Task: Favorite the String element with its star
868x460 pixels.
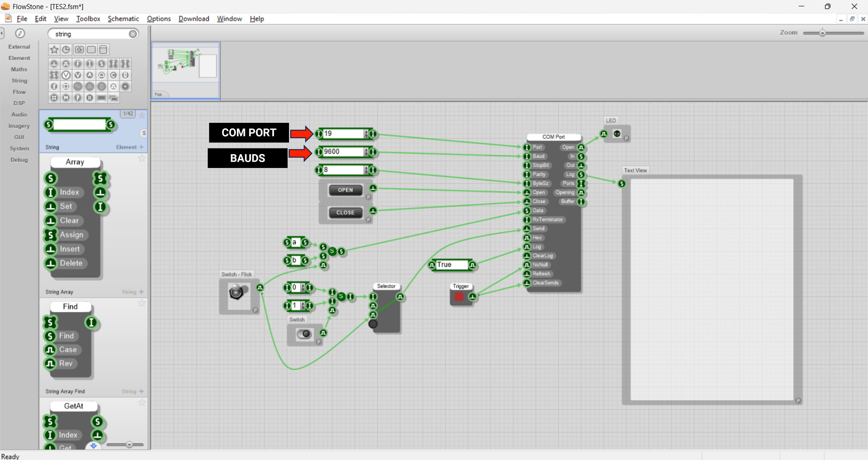Action: [x=142, y=116]
